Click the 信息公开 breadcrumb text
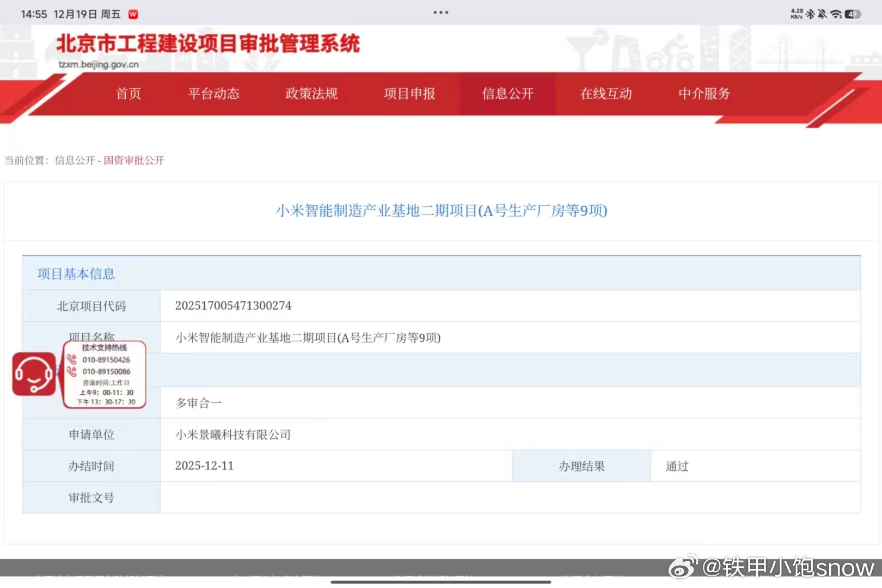The height and width of the screenshot is (588, 882). pyautogui.click(x=75, y=161)
